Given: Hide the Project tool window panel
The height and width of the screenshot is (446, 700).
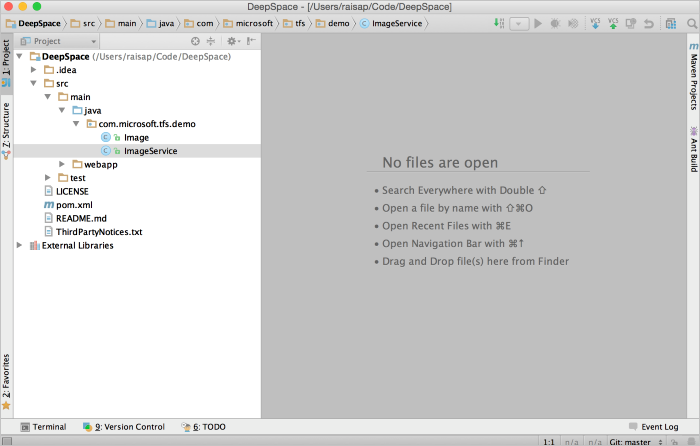Looking at the screenshot, I should 251,41.
